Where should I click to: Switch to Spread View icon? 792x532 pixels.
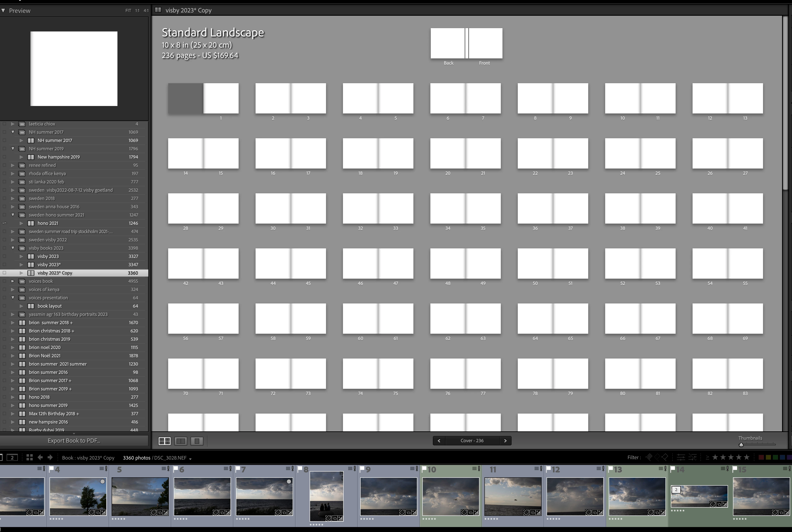[181, 441]
